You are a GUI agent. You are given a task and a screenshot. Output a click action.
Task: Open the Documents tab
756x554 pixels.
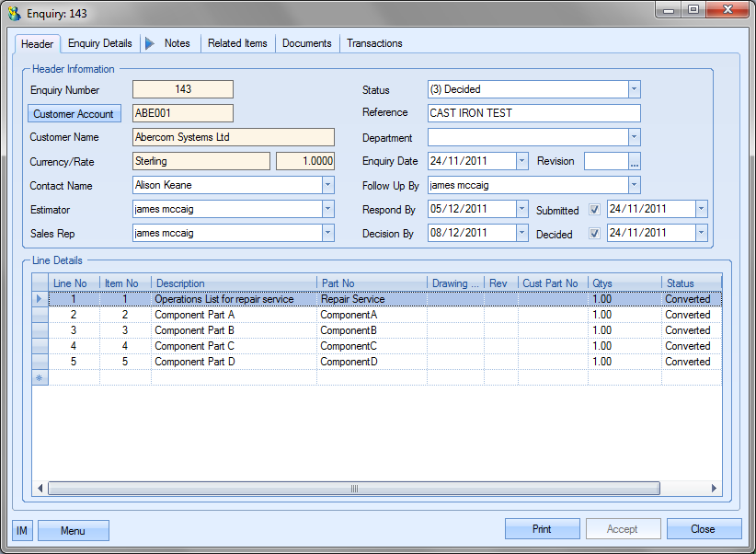[x=307, y=43]
